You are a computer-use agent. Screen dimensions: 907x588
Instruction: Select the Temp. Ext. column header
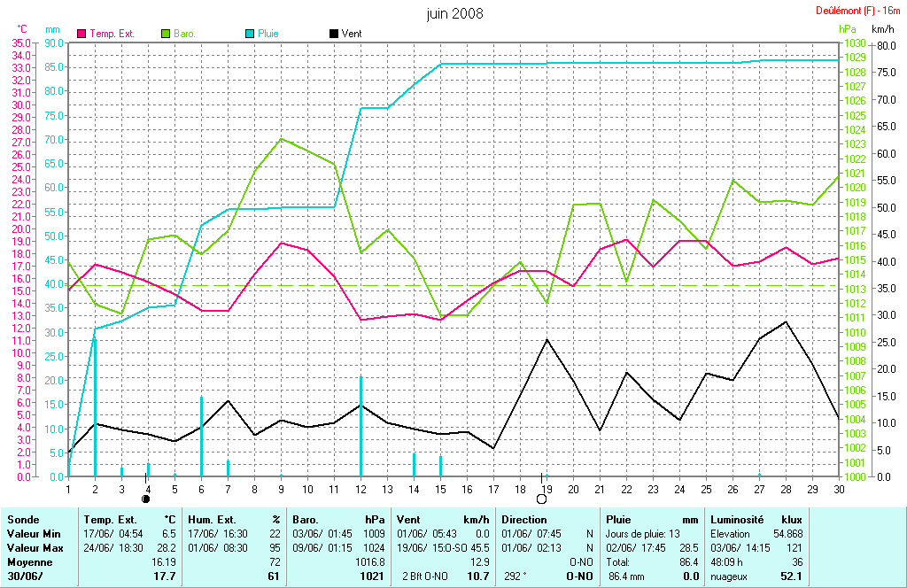[110, 519]
